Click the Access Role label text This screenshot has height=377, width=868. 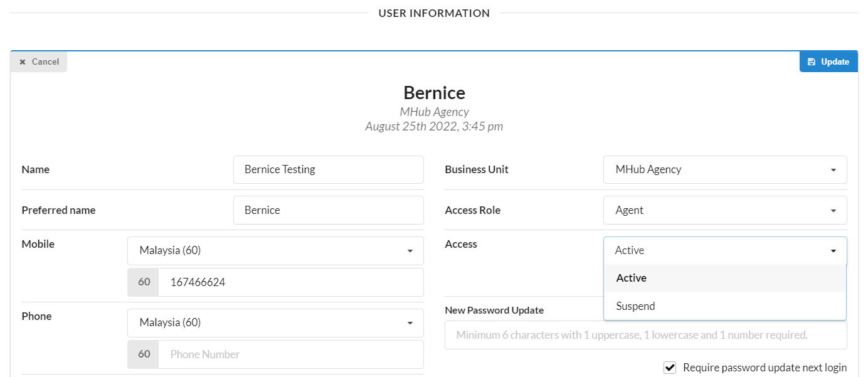point(472,210)
